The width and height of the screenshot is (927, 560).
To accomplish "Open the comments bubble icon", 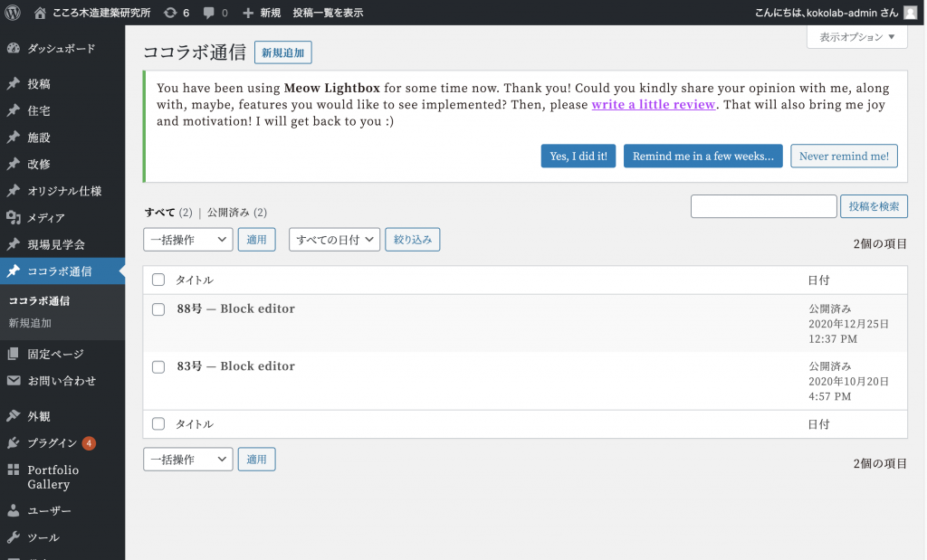I will coord(209,13).
